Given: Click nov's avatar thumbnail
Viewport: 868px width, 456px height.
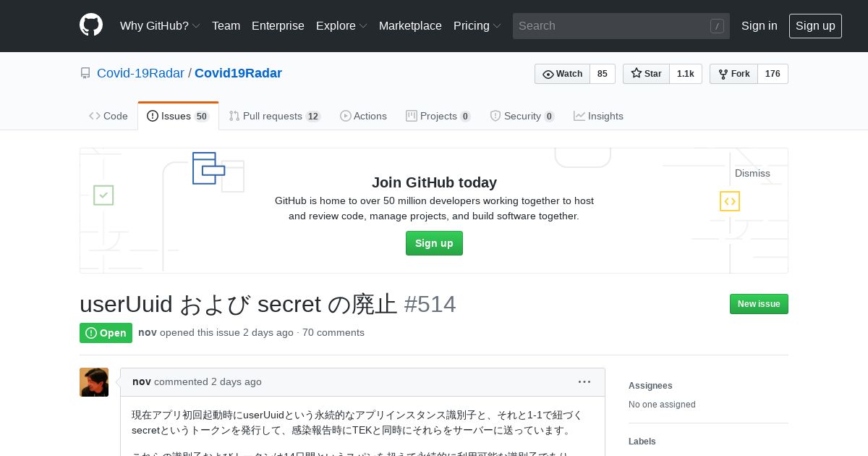Looking at the screenshot, I should tap(94, 382).
